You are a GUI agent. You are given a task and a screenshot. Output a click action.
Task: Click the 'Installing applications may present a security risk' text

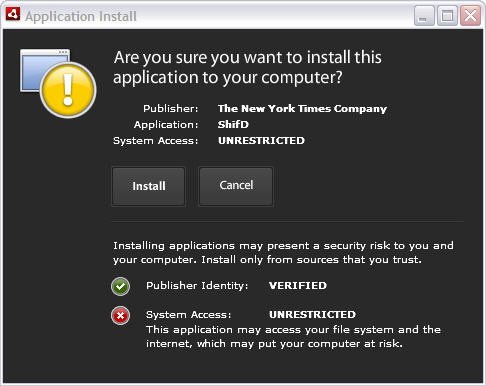coord(283,253)
